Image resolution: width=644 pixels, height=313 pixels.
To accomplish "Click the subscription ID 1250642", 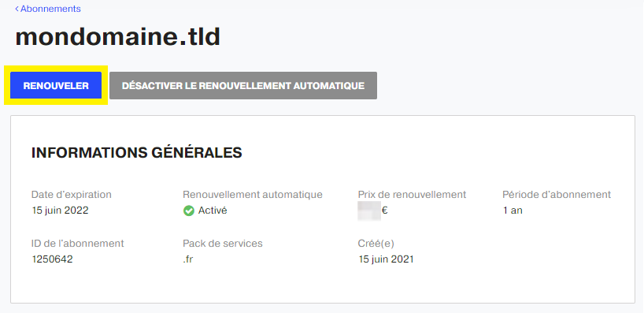I will pos(52,259).
